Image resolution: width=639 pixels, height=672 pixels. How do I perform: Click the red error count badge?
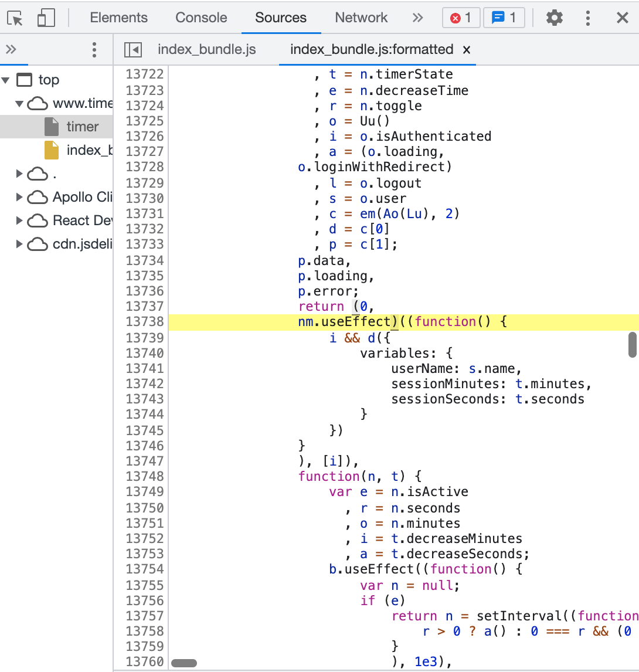(461, 18)
